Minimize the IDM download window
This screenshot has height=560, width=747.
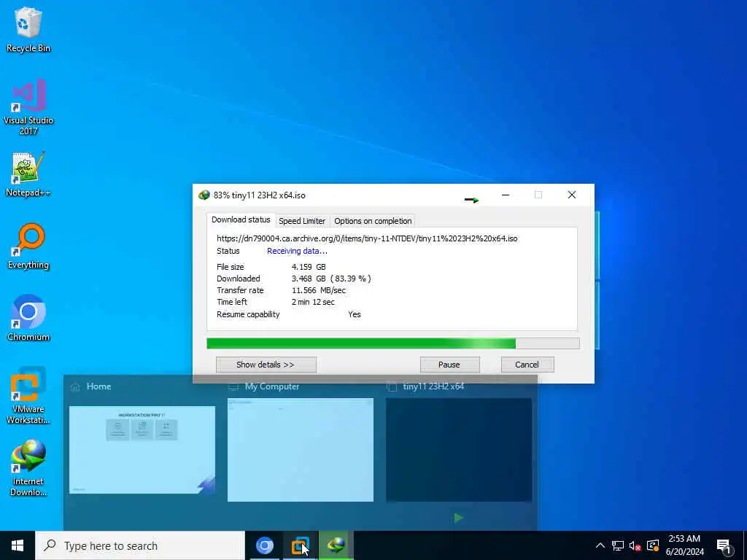point(506,195)
